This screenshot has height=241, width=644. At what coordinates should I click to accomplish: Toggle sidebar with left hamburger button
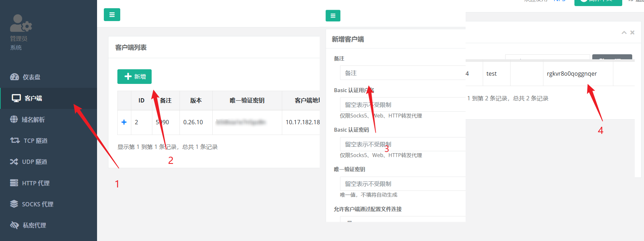click(112, 15)
